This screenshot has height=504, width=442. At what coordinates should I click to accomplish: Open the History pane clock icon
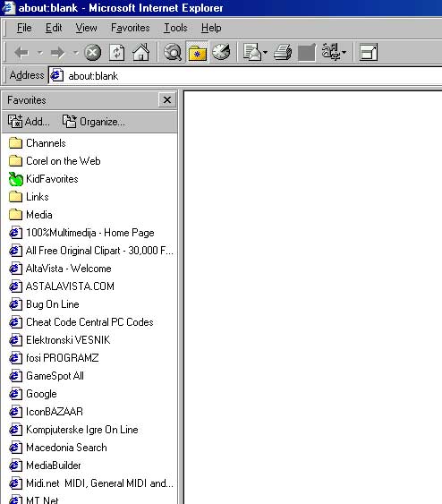[x=221, y=52]
